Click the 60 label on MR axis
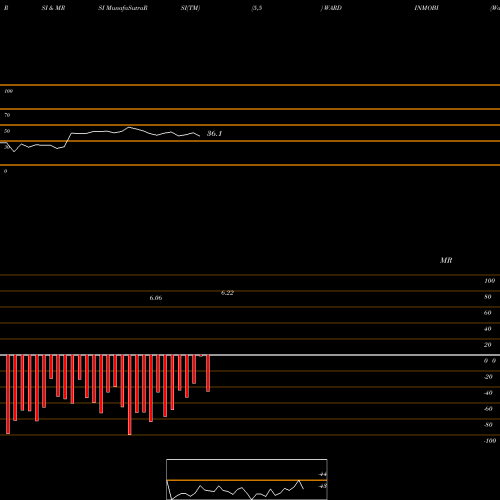500x500 pixels. [x=488, y=313]
